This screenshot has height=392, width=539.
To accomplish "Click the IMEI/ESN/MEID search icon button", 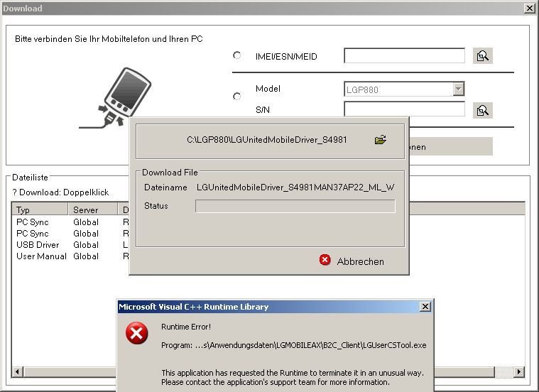I will tap(483, 55).
